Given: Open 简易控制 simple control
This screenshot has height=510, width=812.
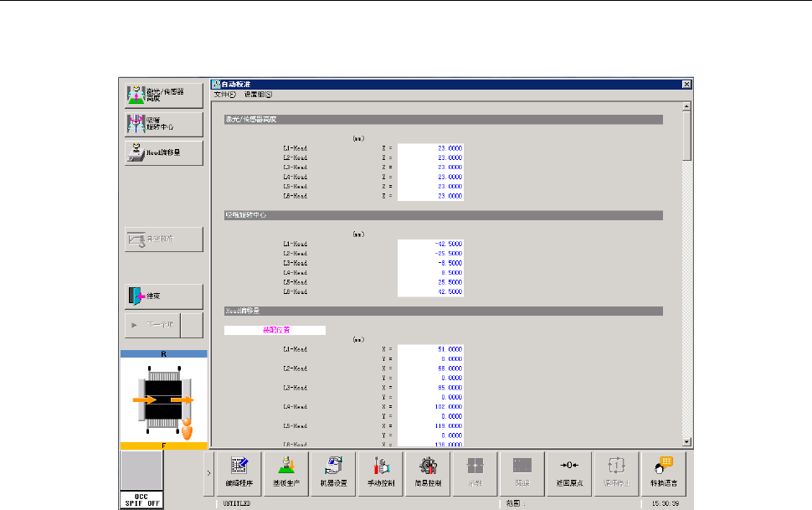Looking at the screenshot, I should tap(428, 474).
